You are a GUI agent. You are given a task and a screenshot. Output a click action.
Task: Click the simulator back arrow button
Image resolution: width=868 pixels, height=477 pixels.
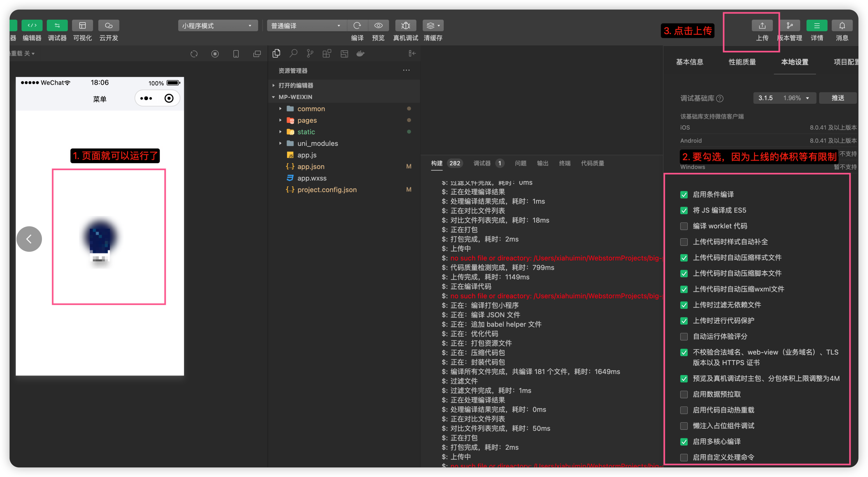(29, 239)
